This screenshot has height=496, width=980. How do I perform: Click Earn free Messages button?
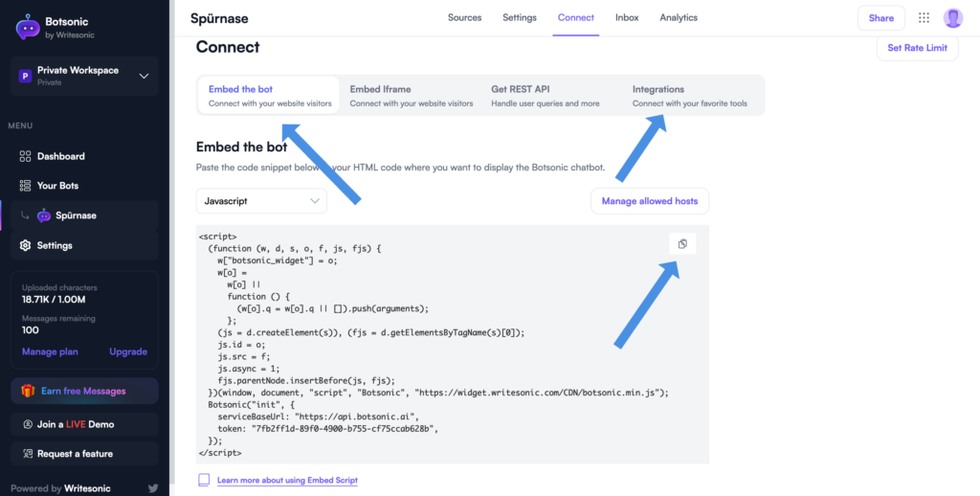84,391
